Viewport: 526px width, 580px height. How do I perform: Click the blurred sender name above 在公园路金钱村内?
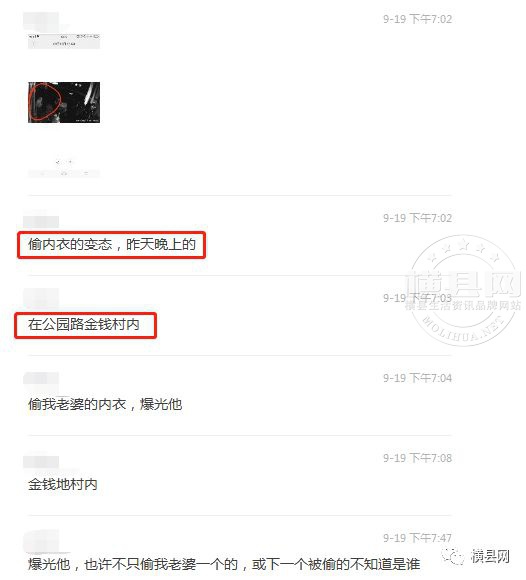(x=41, y=299)
